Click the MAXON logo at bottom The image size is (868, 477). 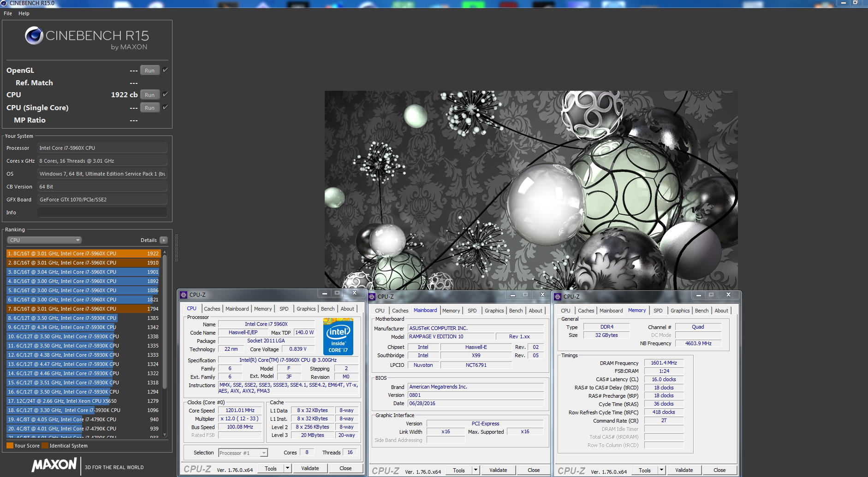pyautogui.click(x=54, y=465)
